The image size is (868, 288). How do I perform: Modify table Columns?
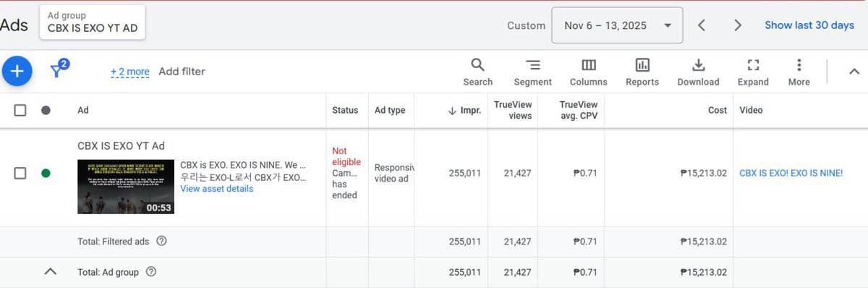coord(588,72)
